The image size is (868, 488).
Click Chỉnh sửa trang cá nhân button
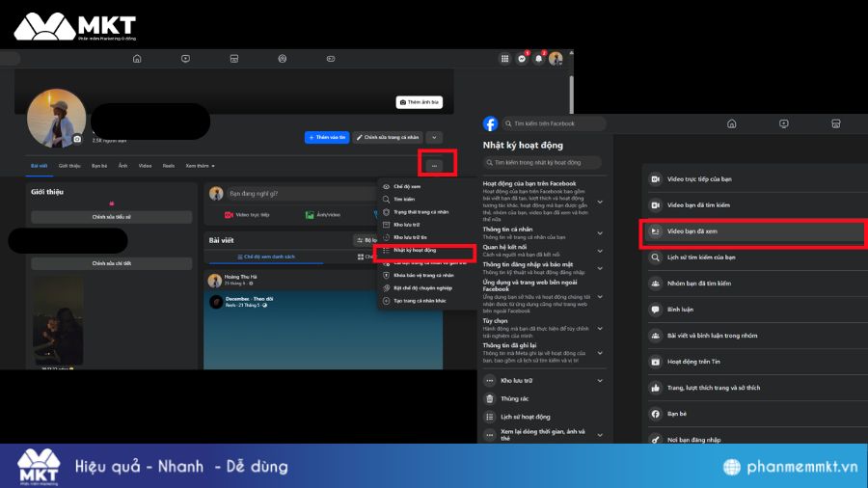pos(388,137)
